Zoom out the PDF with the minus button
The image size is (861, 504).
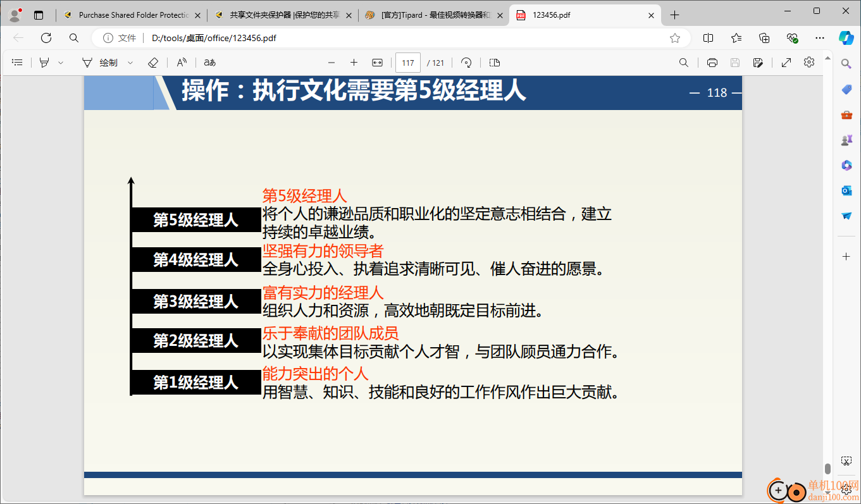(331, 63)
